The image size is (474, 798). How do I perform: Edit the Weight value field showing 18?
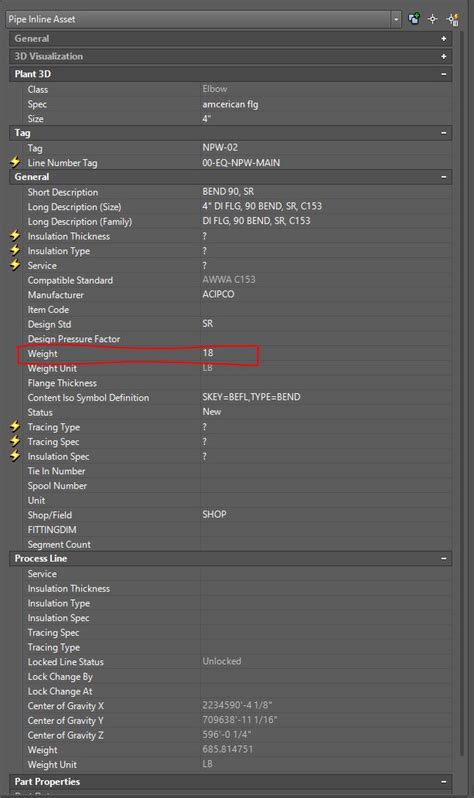point(326,353)
